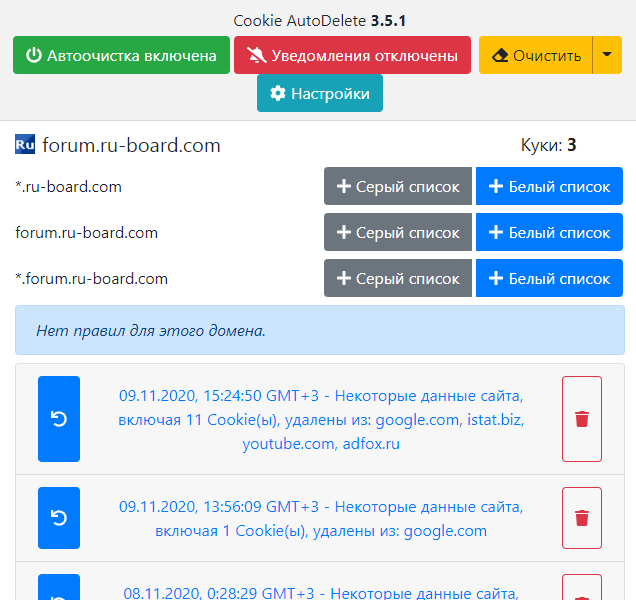Toggle the Автоочистка включена button
This screenshot has width=636, height=600.
point(121,55)
